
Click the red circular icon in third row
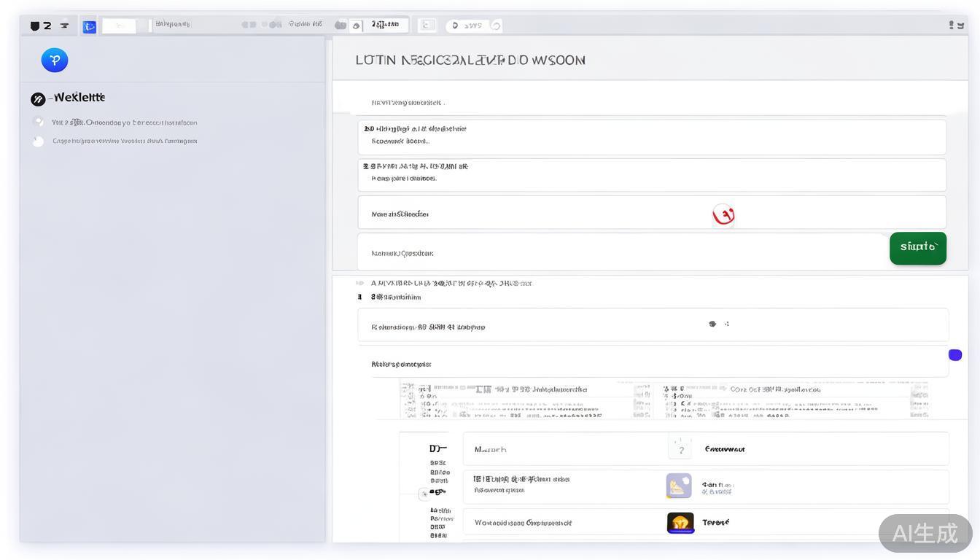coord(723,215)
